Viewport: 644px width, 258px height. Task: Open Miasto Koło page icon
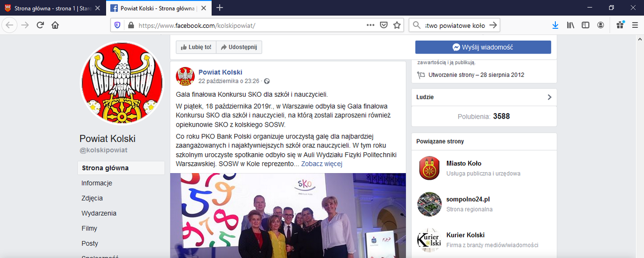(x=429, y=168)
